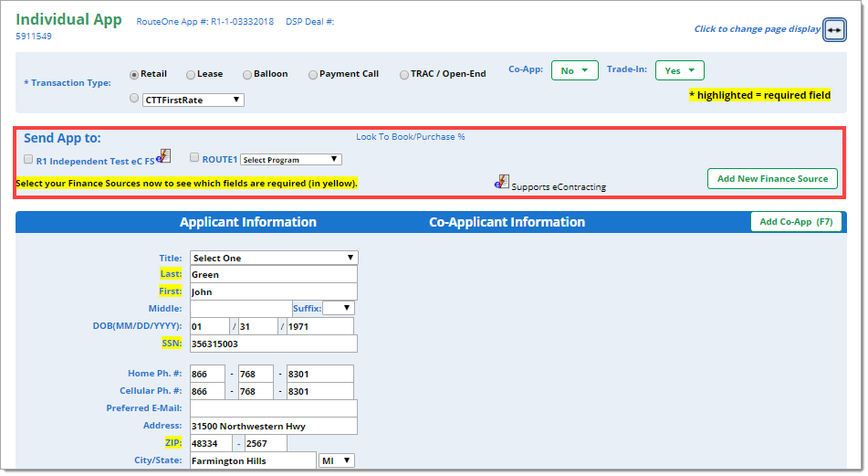The height and width of the screenshot is (476, 868).
Task: Click the Preferred E-Mail input field
Action: (x=273, y=408)
